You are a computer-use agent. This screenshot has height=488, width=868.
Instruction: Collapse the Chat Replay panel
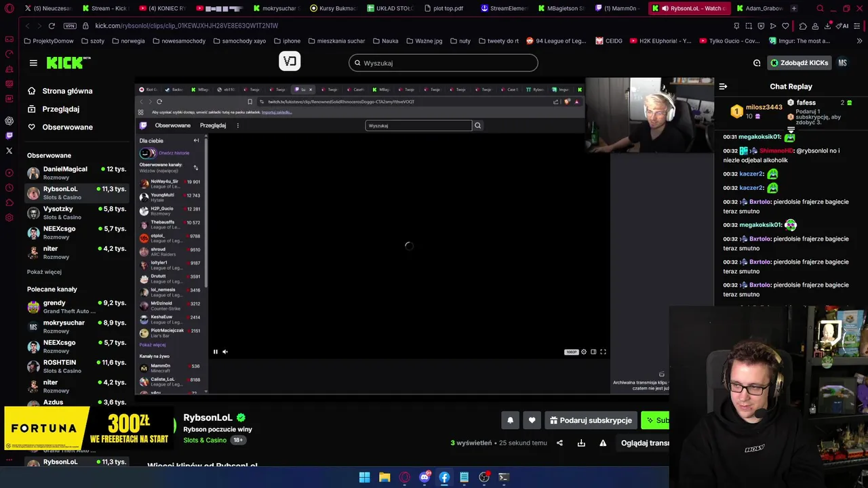[723, 87]
